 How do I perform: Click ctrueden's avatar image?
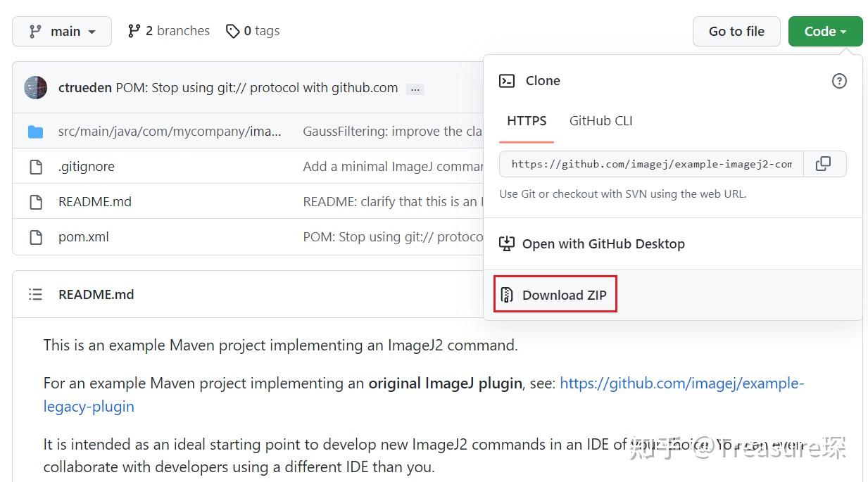tap(35, 88)
